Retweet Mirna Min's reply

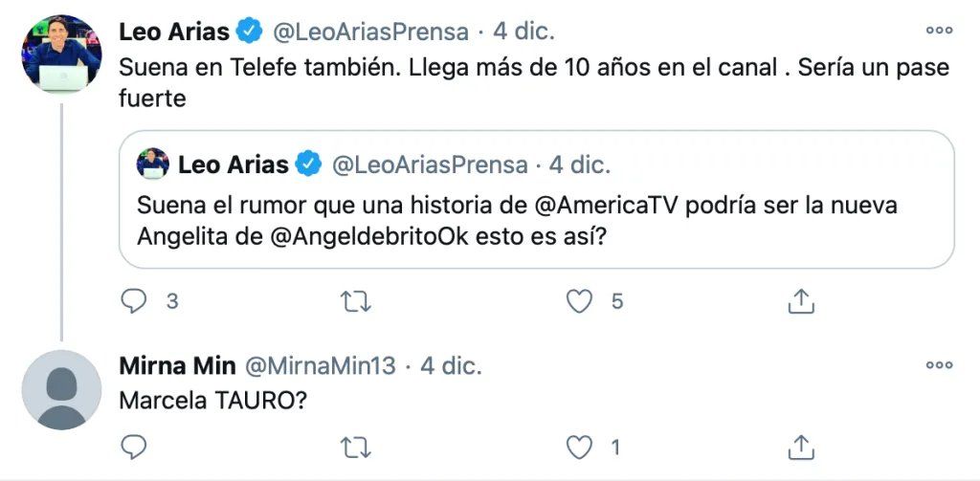pyautogui.click(x=356, y=447)
